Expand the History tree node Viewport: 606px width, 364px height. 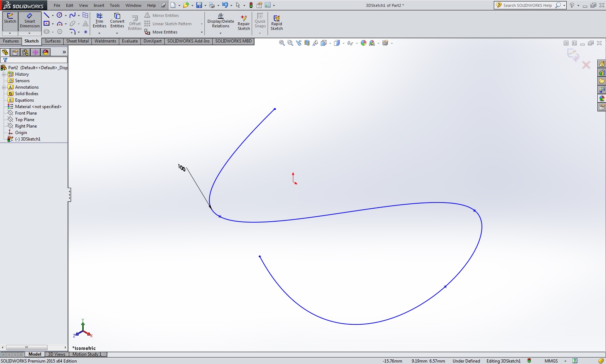(4, 74)
